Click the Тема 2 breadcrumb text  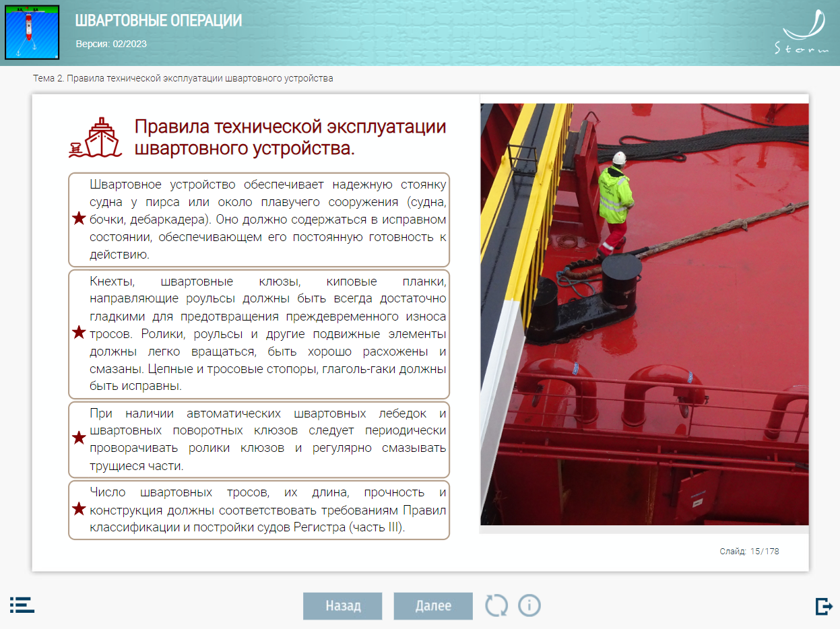(183, 78)
